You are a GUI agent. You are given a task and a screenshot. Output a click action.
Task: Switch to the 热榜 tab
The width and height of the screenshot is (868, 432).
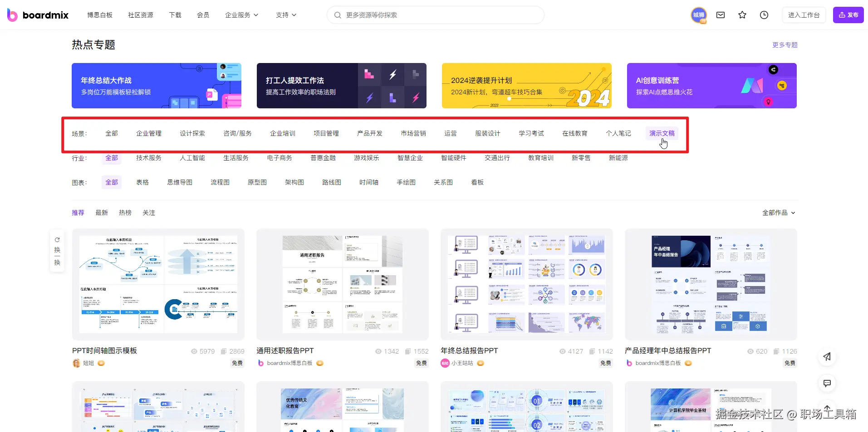[125, 212]
